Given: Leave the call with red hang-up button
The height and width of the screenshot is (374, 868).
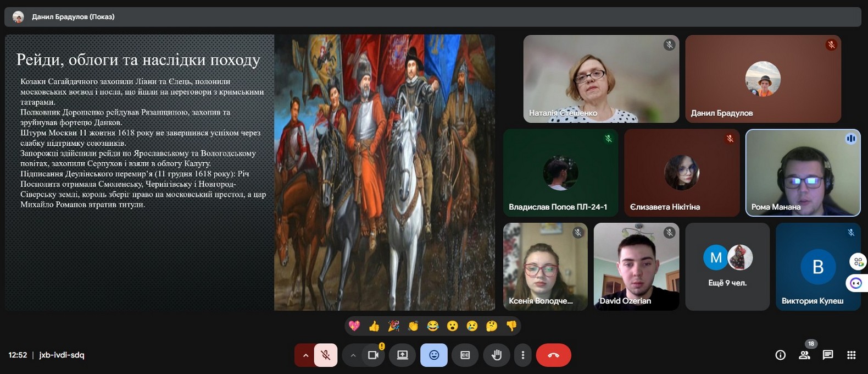Looking at the screenshot, I should tap(553, 355).
